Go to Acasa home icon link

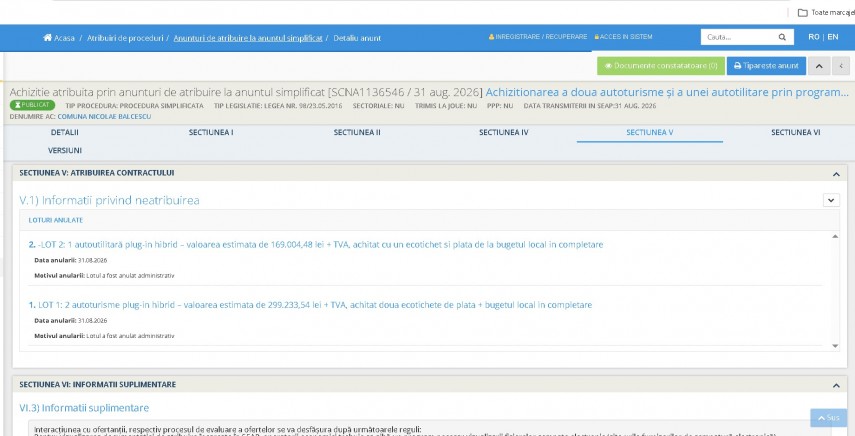click(x=59, y=38)
